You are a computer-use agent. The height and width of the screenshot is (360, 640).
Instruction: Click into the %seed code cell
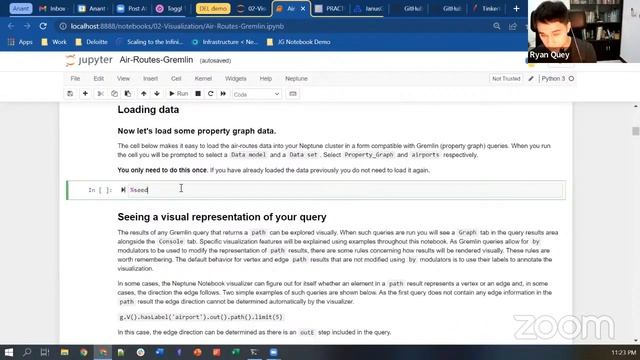click(345, 190)
